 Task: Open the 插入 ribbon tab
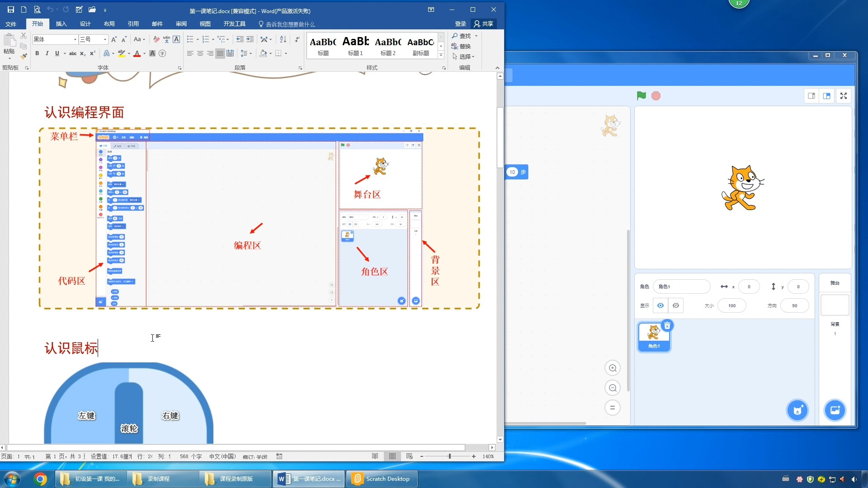click(x=61, y=24)
